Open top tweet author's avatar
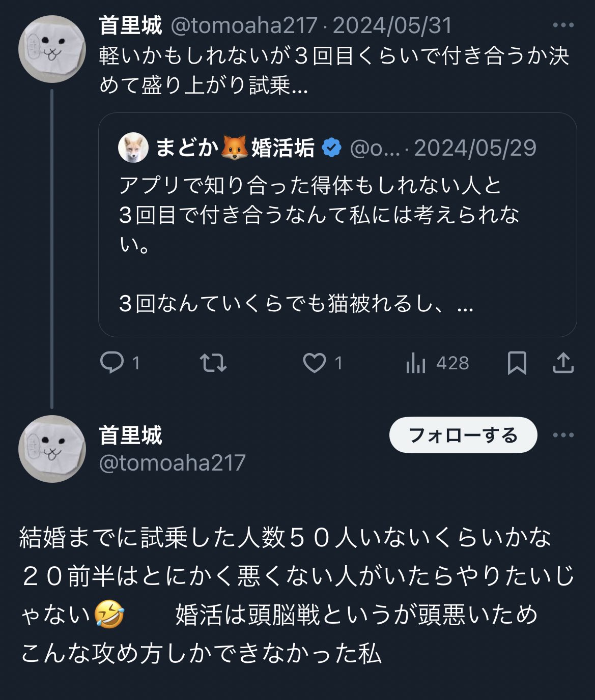 pyautogui.click(x=52, y=49)
